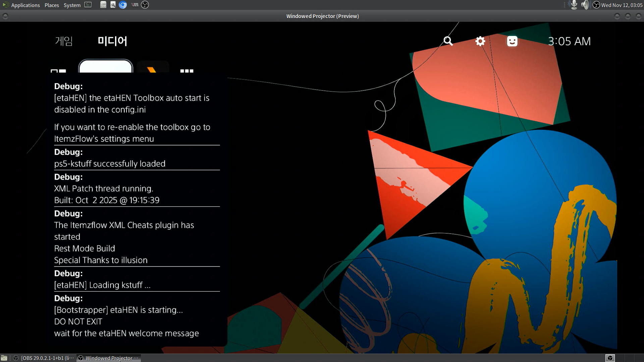Launch the virtual machine manager launcher
644x362 pixels.
point(135,5)
